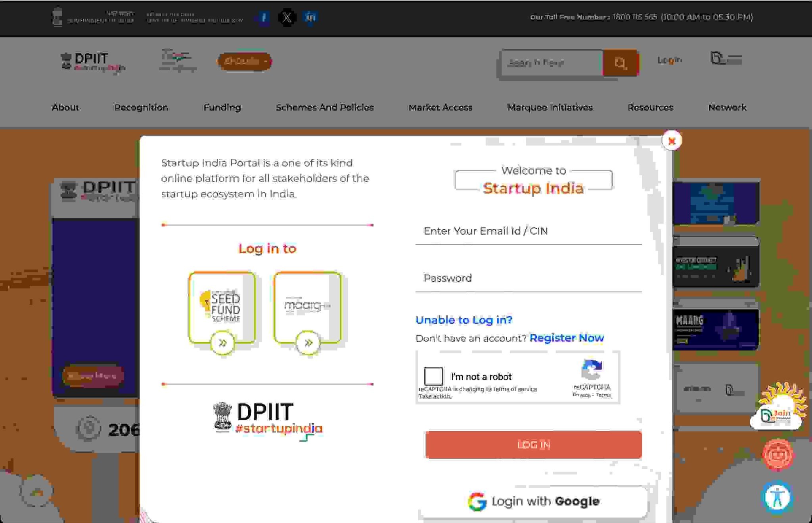The height and width of the screenshot is (523, 812).
Task: Click the scroll-to-top arrow button
Action: (36, 492)
